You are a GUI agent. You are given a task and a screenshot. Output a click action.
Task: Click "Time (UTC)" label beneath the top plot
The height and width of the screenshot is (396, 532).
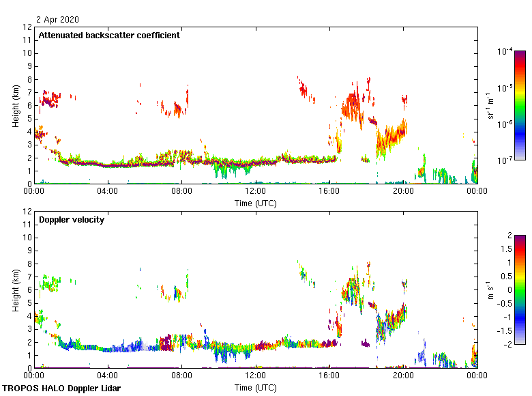(255, 203)
